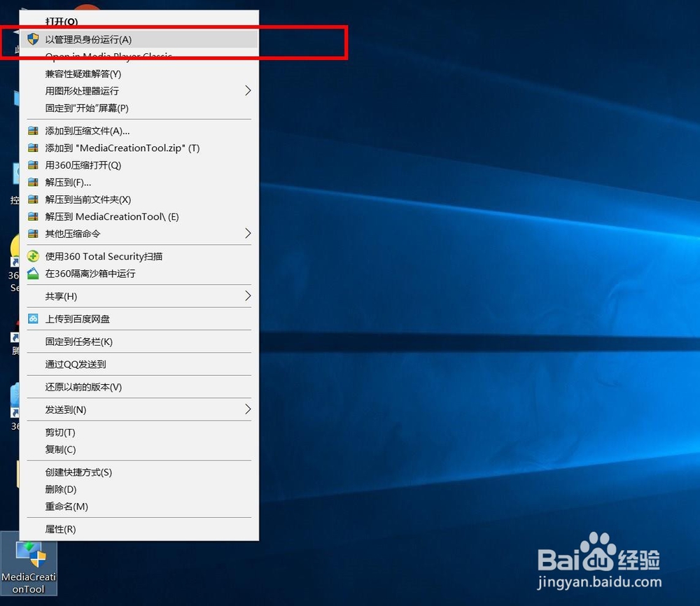700x606 pixels.
Task: Choose 上传到百度网盘
Action: pos(139,318)
